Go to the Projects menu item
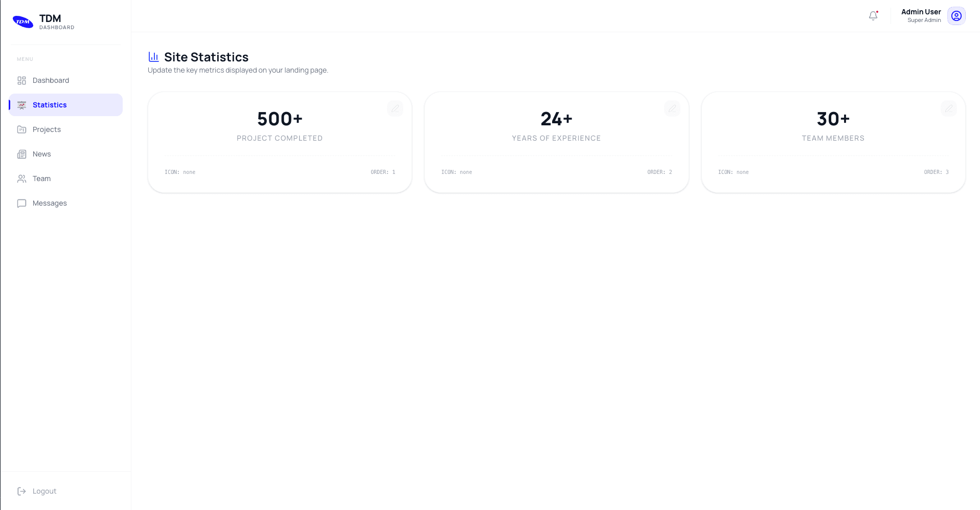Image resolution: width=980 pixels, height=510 pixels. [65, 129]
